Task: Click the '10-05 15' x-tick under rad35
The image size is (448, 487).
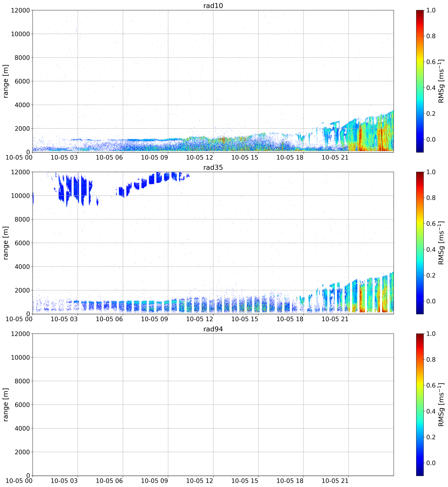Action: pyautogui.click(x=245, y=319)
